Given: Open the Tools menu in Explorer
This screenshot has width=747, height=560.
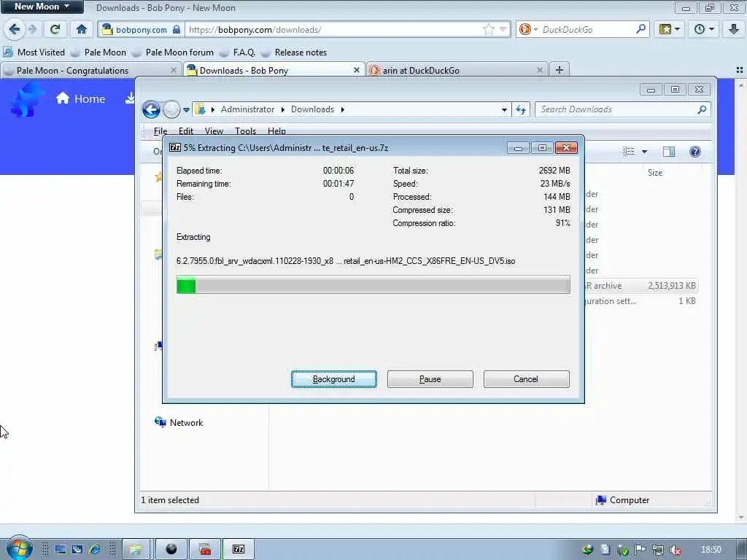Looking at the screenshot, I should tap(245, 131).
